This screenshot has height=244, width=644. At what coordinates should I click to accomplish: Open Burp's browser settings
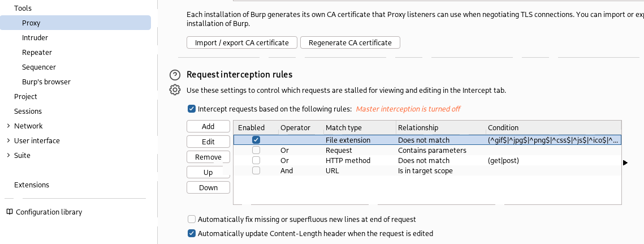46,82
